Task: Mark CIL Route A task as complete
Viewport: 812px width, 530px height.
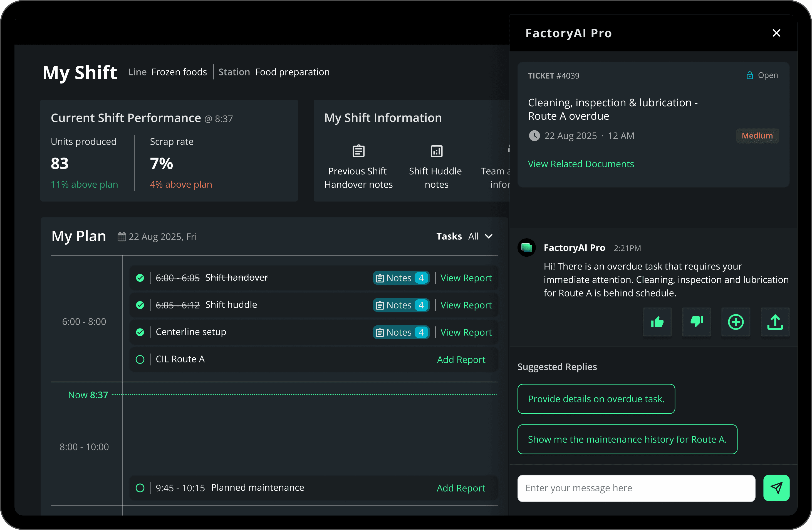Action: coord(140,359)
